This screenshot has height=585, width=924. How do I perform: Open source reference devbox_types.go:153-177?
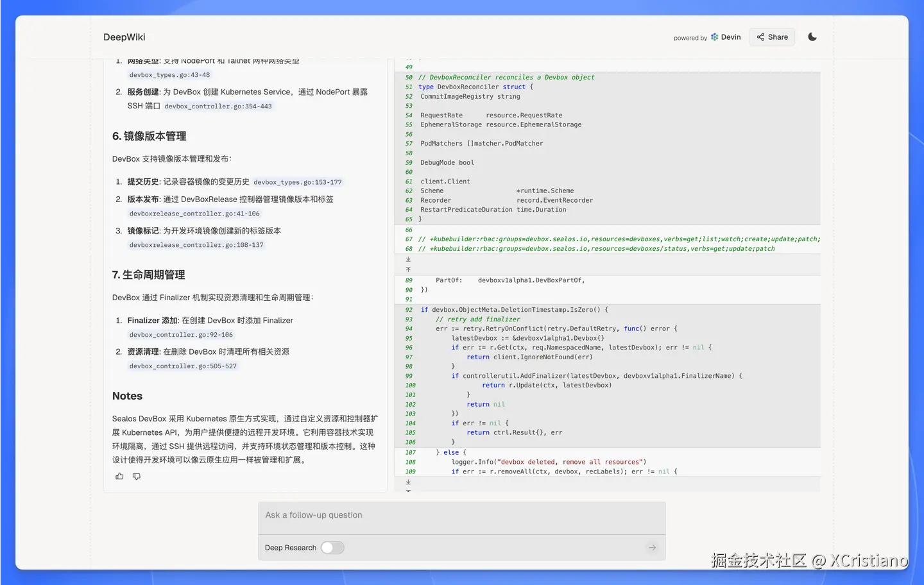pos(298,182)
